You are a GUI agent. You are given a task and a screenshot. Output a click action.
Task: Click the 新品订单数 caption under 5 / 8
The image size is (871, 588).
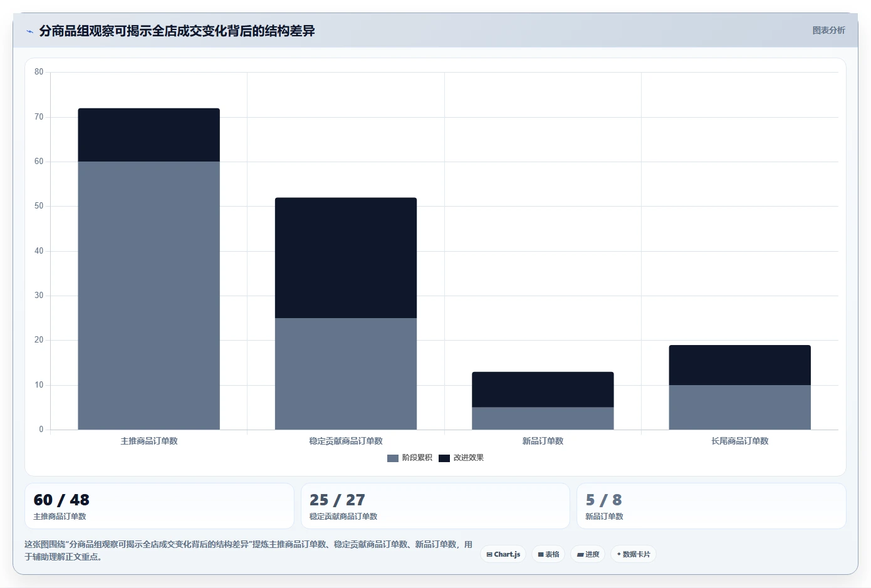pos(604,517)
